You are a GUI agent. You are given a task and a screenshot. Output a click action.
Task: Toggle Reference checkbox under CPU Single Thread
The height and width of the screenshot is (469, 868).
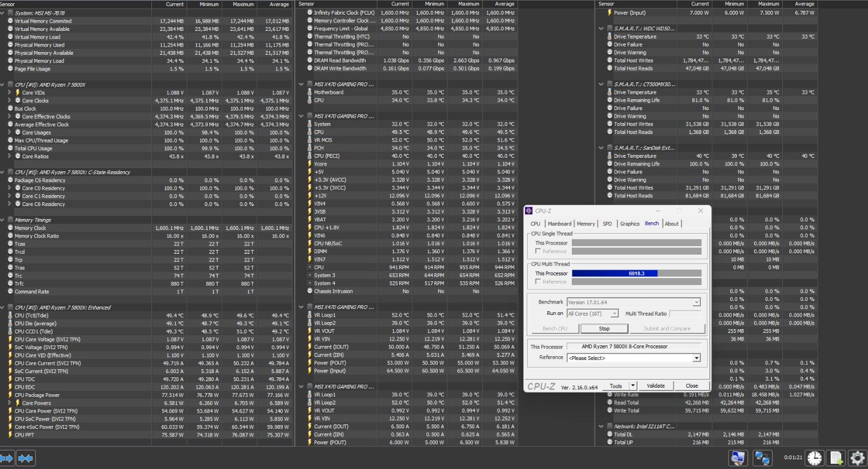pyautogui.click(x=538, y=252)
